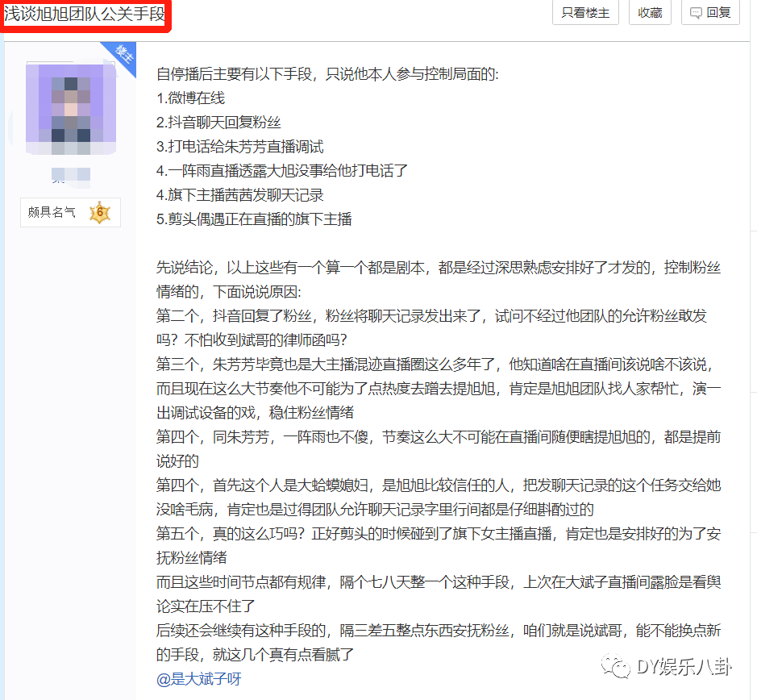
Task: Click the line 4.一阵雨直播透露大旭没事给他打电话了
Action: click(x=282, y=170)
